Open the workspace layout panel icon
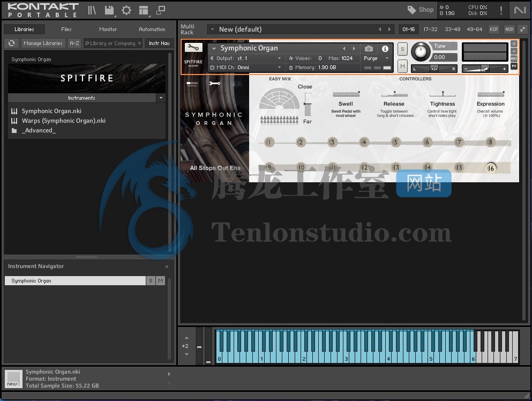532x401 pixels. (x=144, y=11)
